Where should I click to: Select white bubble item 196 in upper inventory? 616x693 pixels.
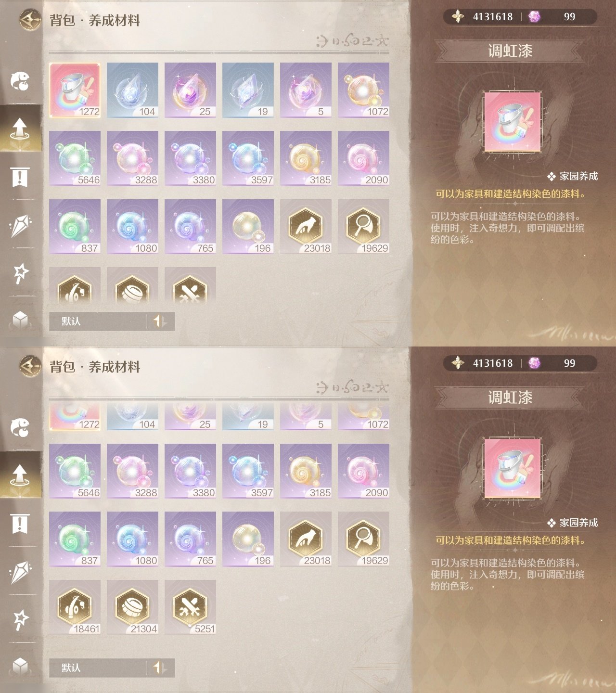point(248,227)
